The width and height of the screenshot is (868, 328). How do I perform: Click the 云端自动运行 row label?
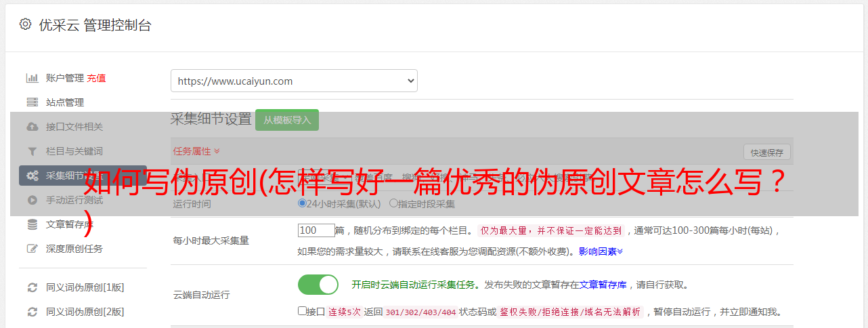(x=201, y=295)
